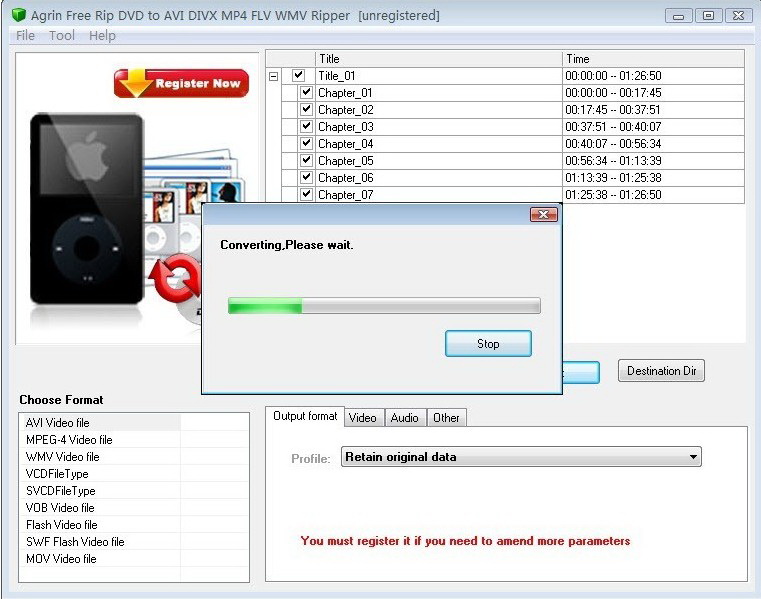Image resolution: width=761 pixels, height=599 pixels.
Task: Select the Chapter_04 row label
Action: 346,144
